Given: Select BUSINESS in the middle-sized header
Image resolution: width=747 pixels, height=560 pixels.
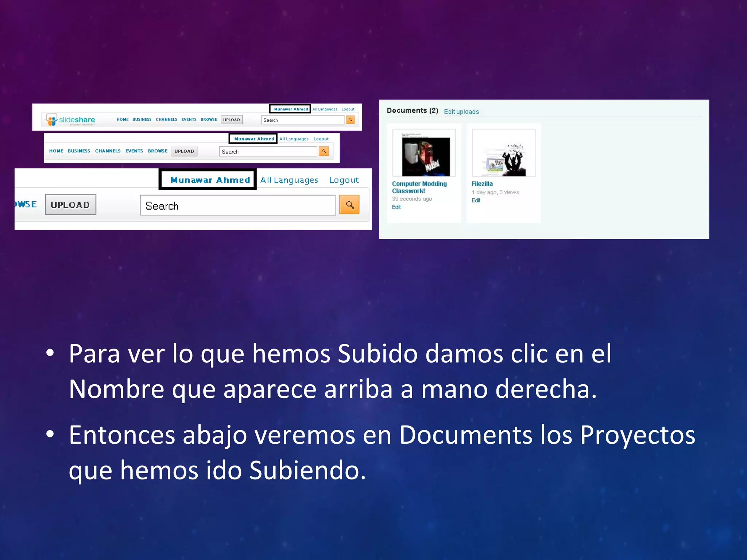Looking at the screenshot, I should 79,151.
